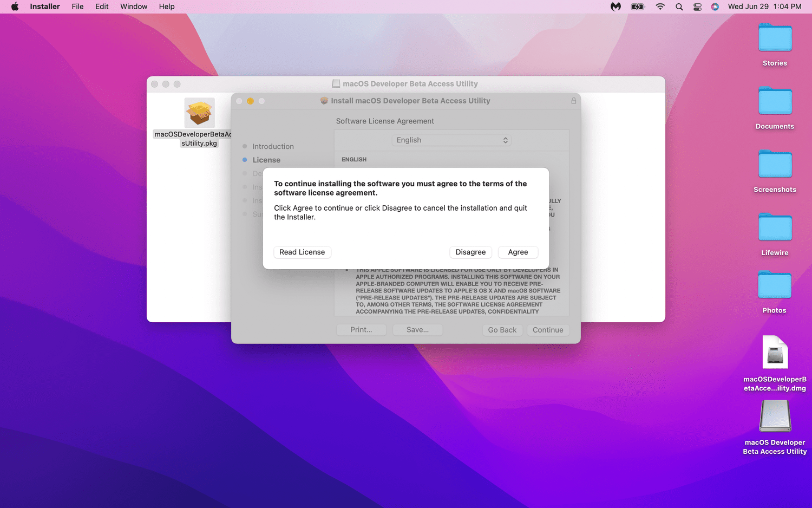The width and height of the screenshot is (812, 508).
Task: Select the Screenshots folder on desktop
Action: (775, 165)
